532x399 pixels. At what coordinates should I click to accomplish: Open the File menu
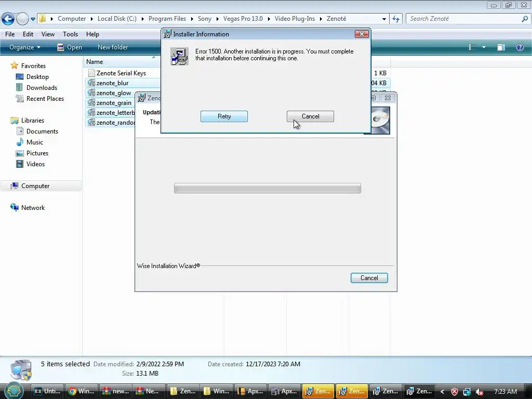pyautogui.click(x=10, y=34)
